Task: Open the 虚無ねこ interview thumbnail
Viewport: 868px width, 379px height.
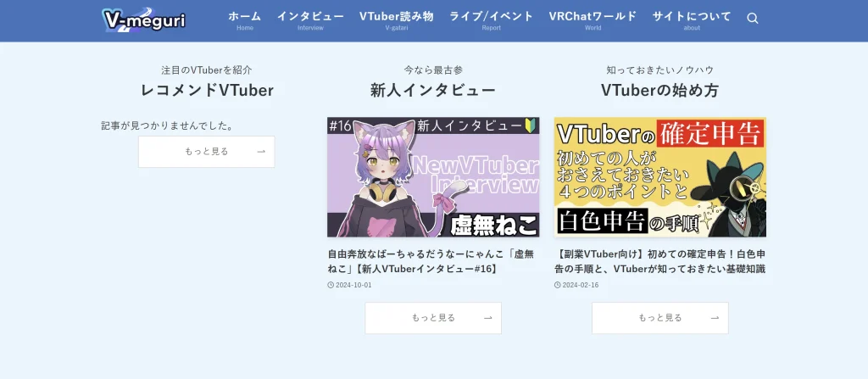Action: 433,177
